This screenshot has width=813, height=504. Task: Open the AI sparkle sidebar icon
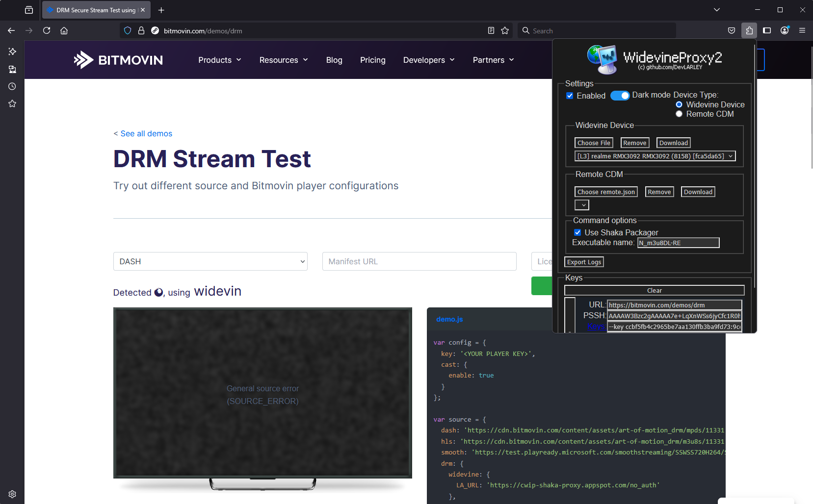click(x=12, y=51)
